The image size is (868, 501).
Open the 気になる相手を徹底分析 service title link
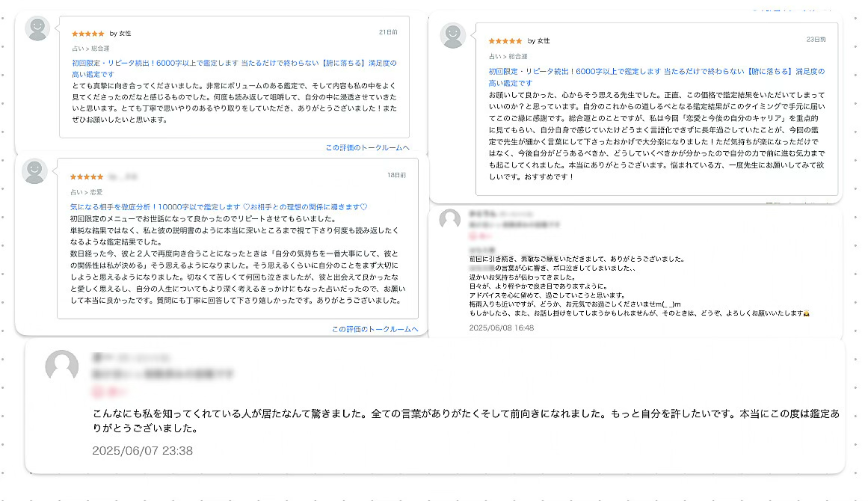tap(218, 206)
